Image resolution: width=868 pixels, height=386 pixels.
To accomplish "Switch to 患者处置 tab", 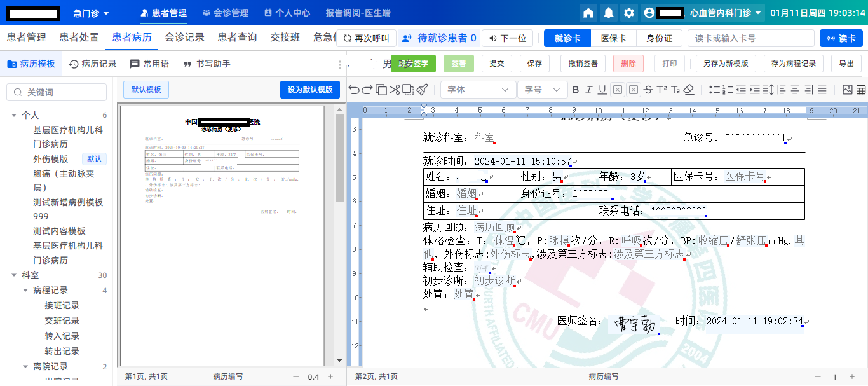I will 79,38.
